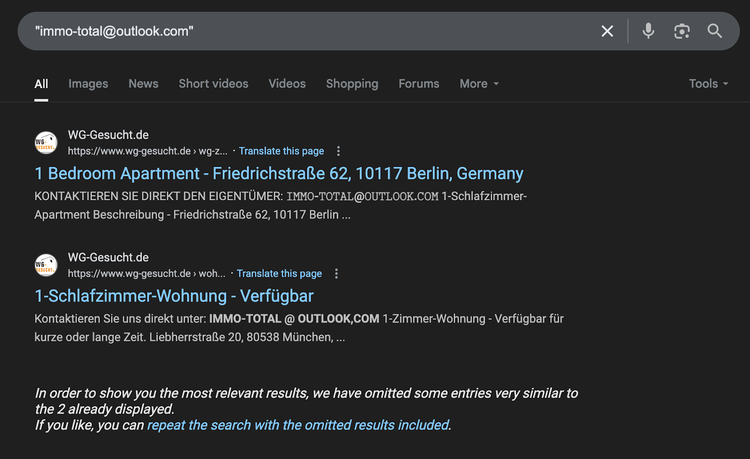This screenshot has width=750, height=459.
Task: Open 1-Schlafzimmer-Wohnung - Verfügbar result
Action: click(x=174, y=296)
